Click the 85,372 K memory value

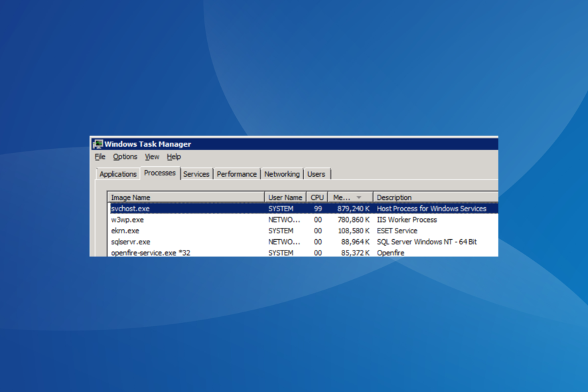355,252
